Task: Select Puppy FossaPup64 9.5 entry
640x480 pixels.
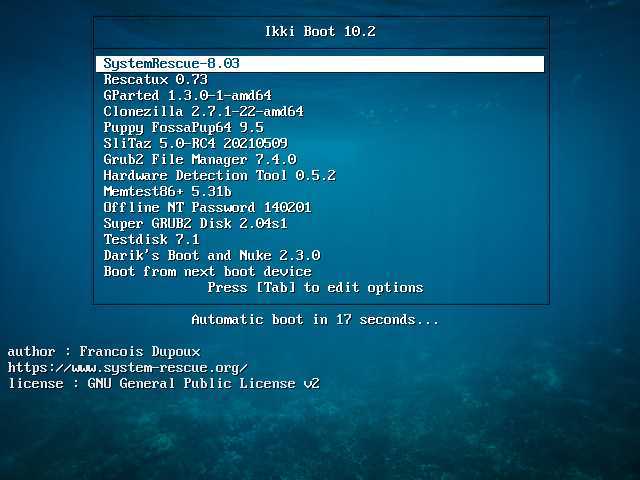Action: 183,128
